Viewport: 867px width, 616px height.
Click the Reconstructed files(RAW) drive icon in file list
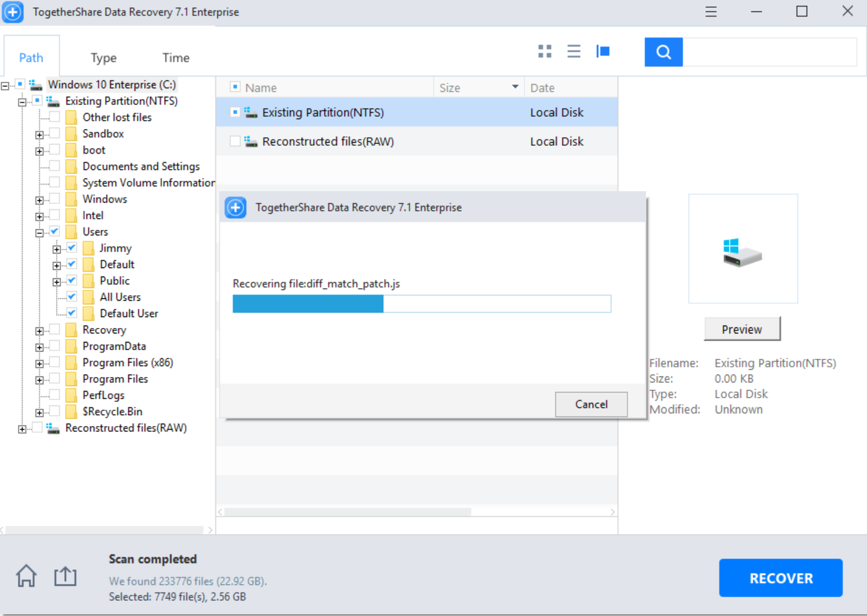[x=251, y=142]
